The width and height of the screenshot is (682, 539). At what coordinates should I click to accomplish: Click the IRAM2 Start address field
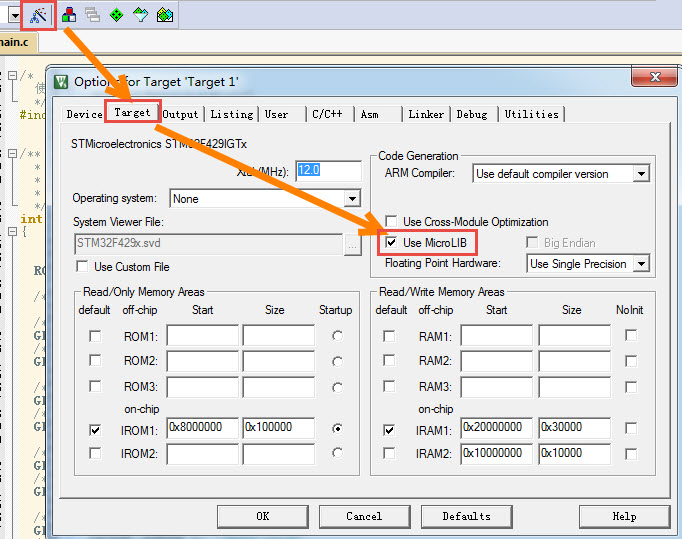[x=497, y=454]
